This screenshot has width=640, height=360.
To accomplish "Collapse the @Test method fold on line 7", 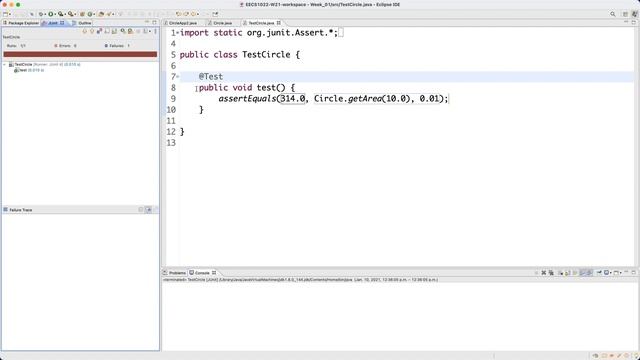I will [178, 77].
